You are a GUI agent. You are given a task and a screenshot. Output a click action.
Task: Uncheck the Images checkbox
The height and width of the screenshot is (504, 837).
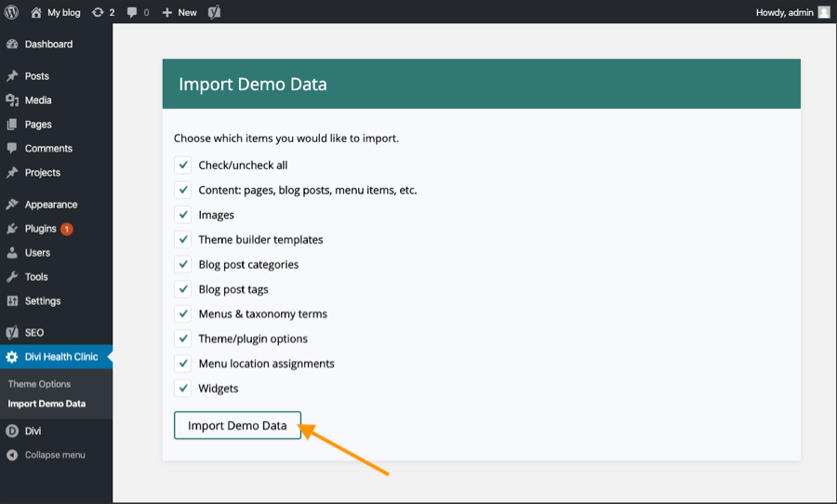(x=182, y=215)
